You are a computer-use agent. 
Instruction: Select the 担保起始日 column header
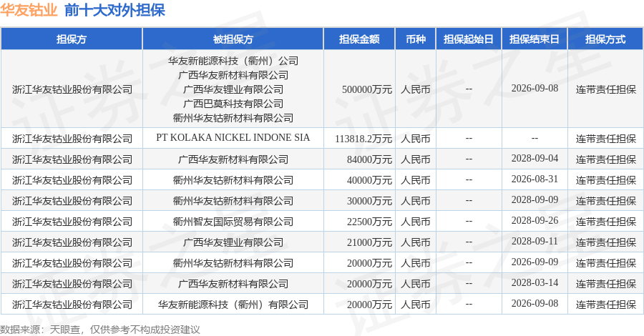(x=469, y=39)
